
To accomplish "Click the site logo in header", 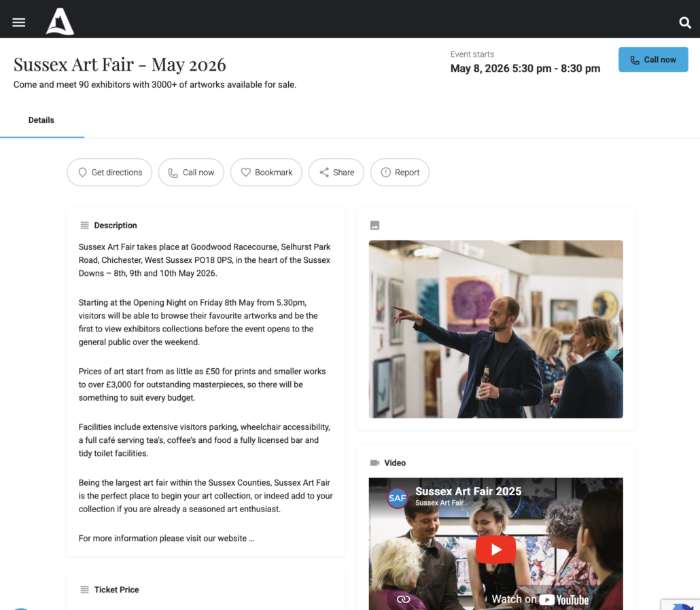I will 60,22.
